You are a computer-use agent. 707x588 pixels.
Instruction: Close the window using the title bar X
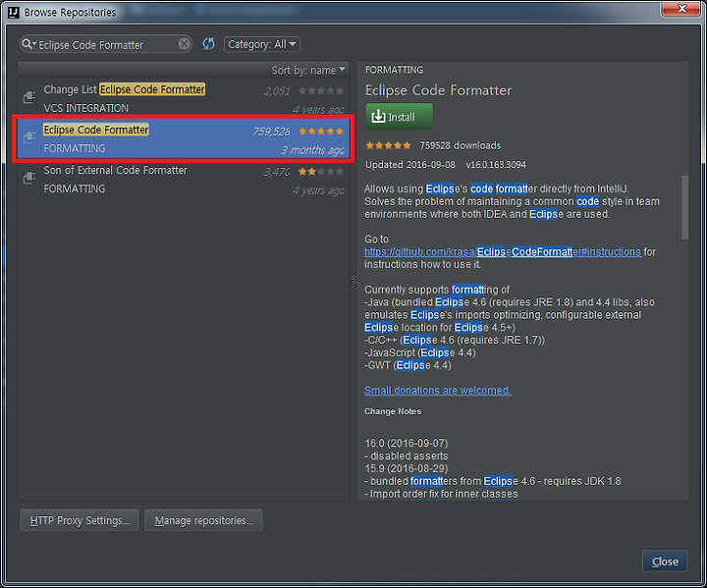681,9
